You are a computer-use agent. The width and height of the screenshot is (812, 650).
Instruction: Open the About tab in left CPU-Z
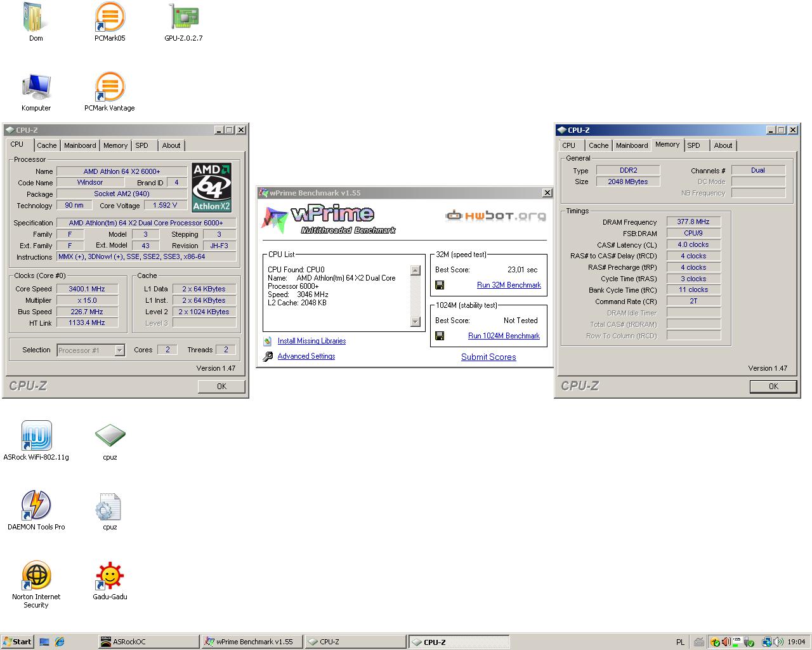(x=171, y=145)
